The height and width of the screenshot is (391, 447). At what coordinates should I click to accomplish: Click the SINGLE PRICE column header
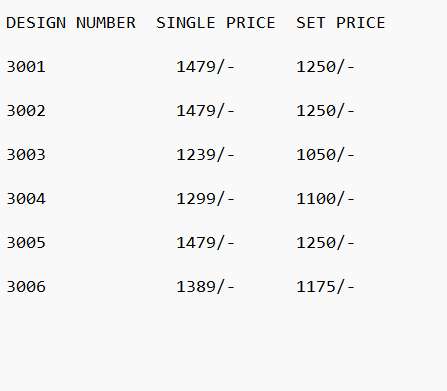[x=216, y=23]
